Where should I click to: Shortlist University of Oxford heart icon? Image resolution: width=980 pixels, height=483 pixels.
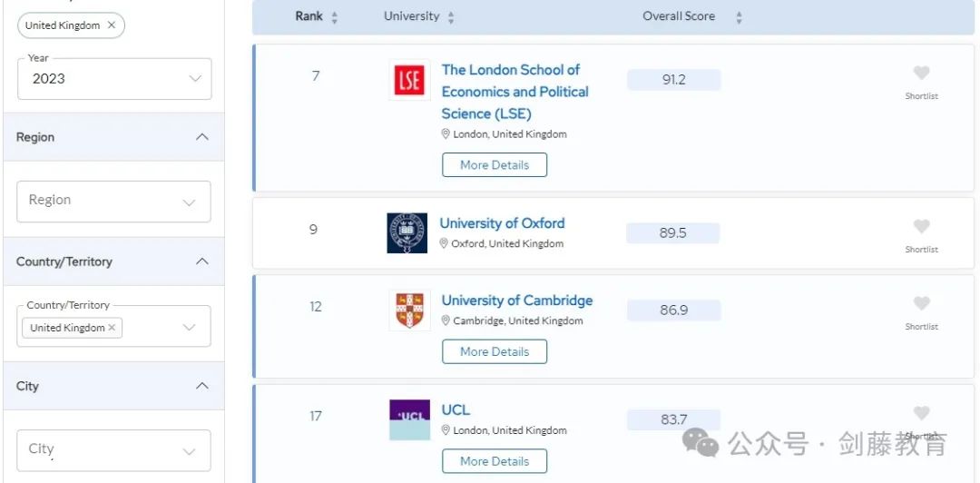pos(921,227)
